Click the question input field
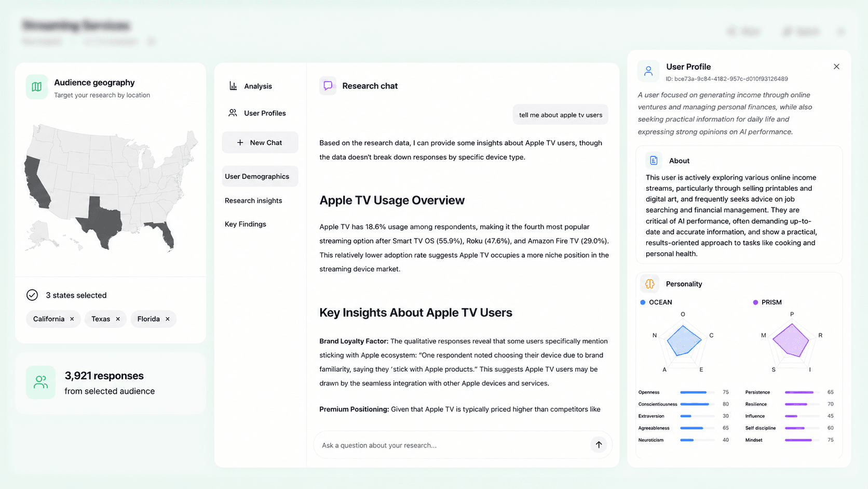868x489 pixels. 463,445
